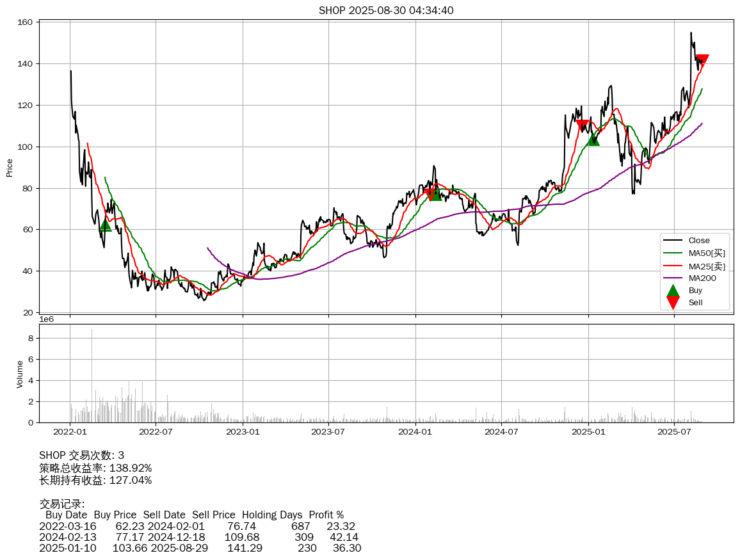The width and height of the screenshot is (740, 560).
Task: Click the Price y-axis label
Action: (x=10, y=168)
